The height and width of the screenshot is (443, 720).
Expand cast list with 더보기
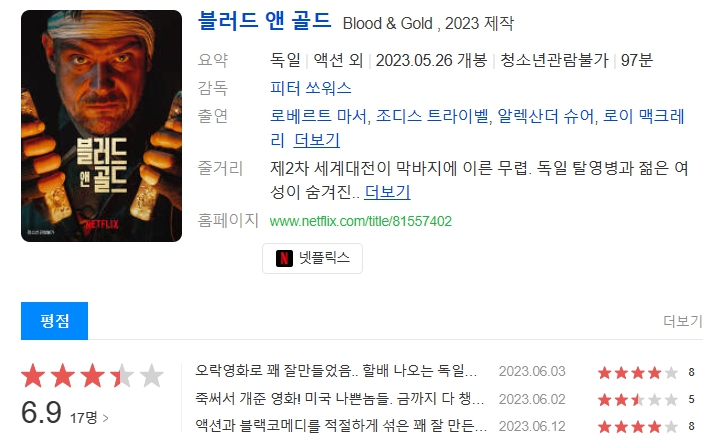[x=317, y=140]
